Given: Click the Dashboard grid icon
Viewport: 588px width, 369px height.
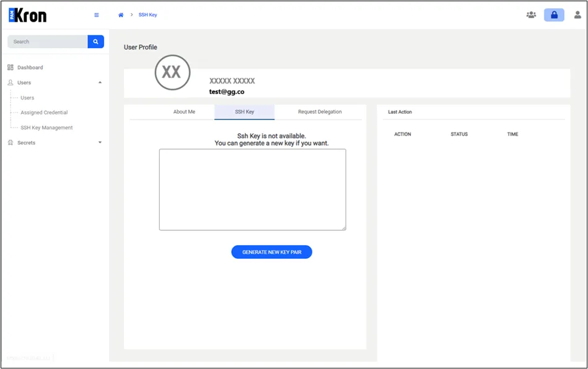Looking at the screenshot, I should (x=11, y=67).
